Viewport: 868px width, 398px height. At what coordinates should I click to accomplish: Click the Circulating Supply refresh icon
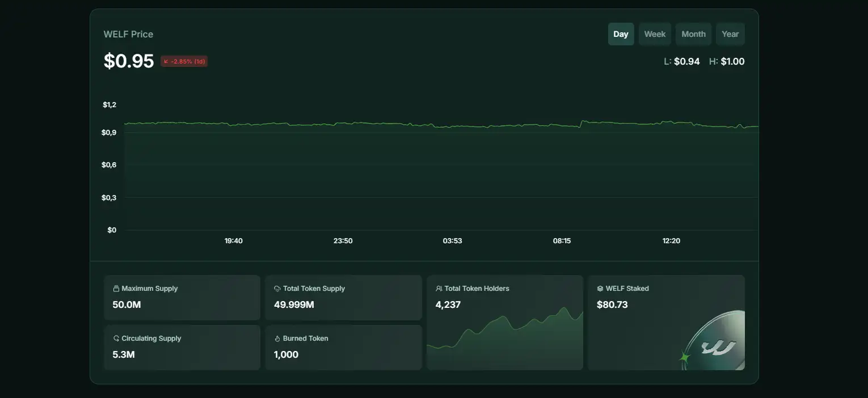(x=116, y=338)
